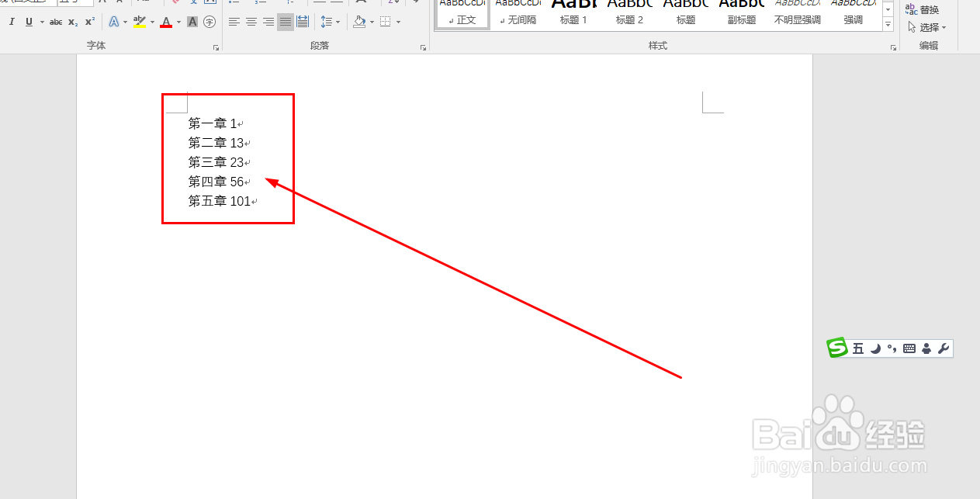
Task: Toggle Sogou 五 wubi input mode
Action: (x=857, y=349)
